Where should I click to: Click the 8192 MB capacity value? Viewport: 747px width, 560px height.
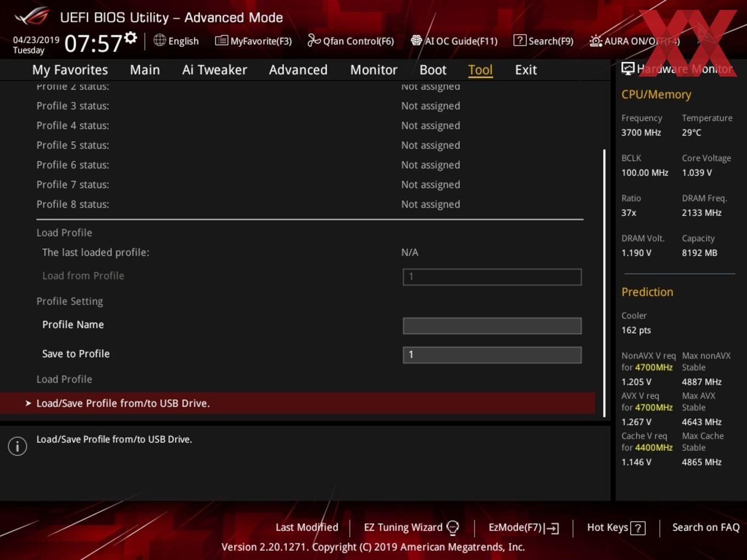click(x=699, y=253)
